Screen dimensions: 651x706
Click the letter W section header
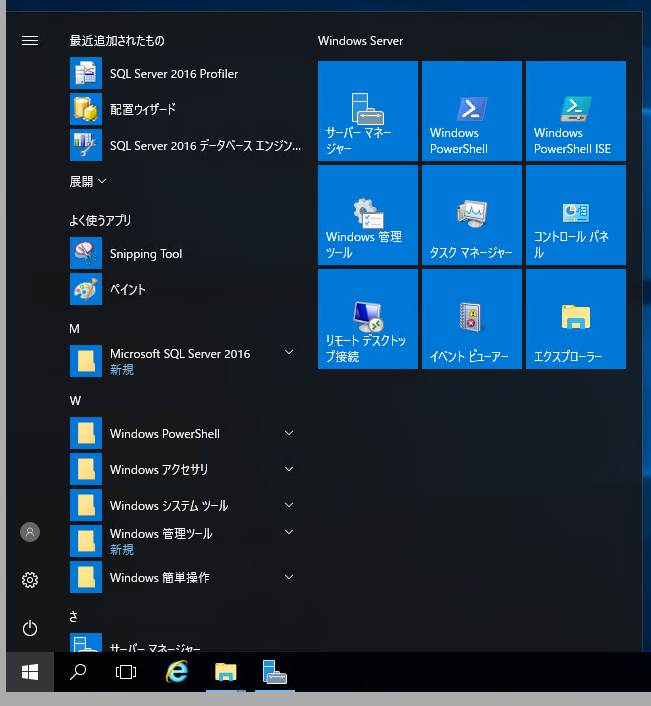(x=75, y=401)
